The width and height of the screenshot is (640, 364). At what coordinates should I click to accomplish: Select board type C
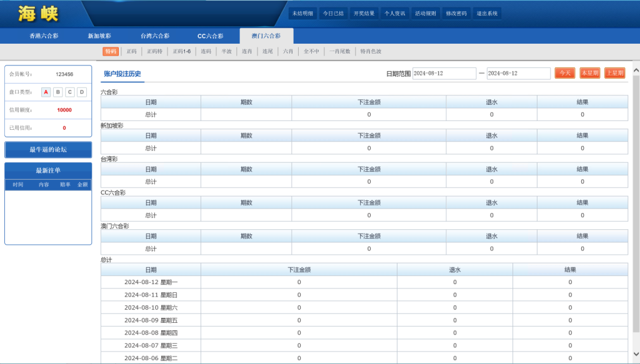pos(69,92)
